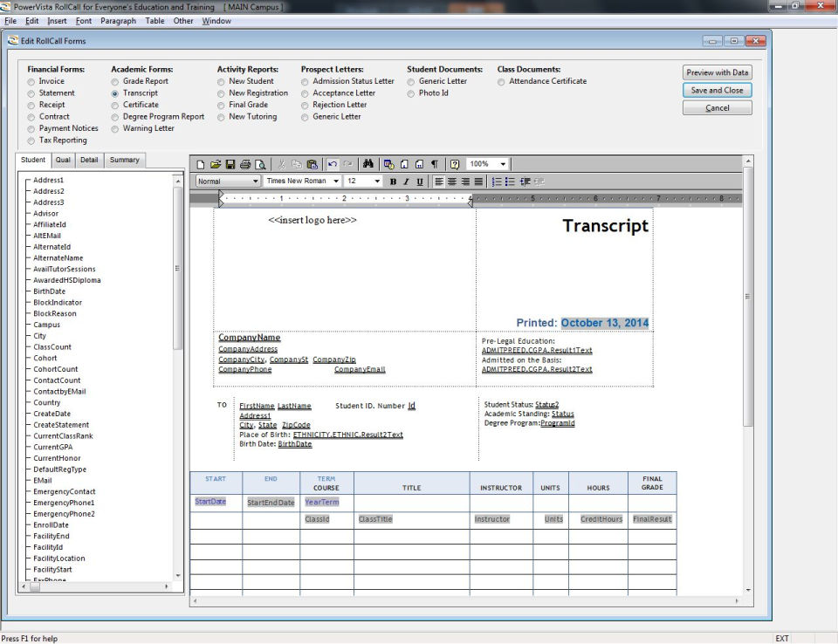The height and width of the screenshot is (644, 838).
Task: Select the Photo Id student document
Action: 410,93
